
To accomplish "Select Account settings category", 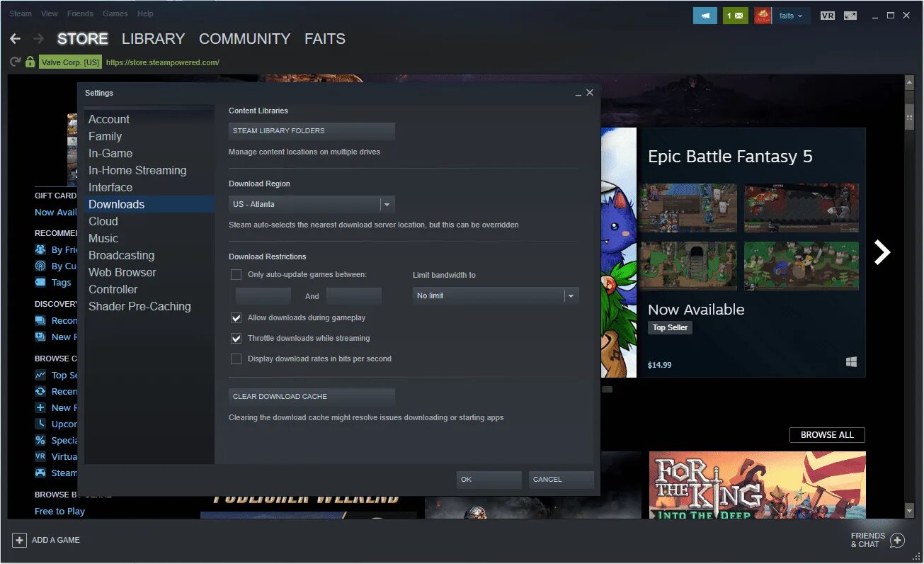I will (x=149, y=119).
